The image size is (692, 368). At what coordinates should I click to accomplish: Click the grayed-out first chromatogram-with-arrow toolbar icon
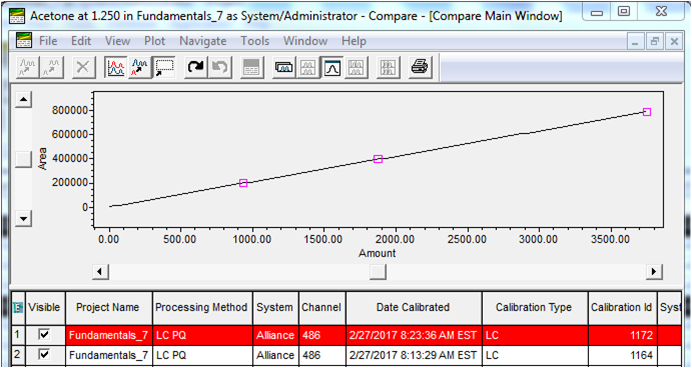[27, 68]
